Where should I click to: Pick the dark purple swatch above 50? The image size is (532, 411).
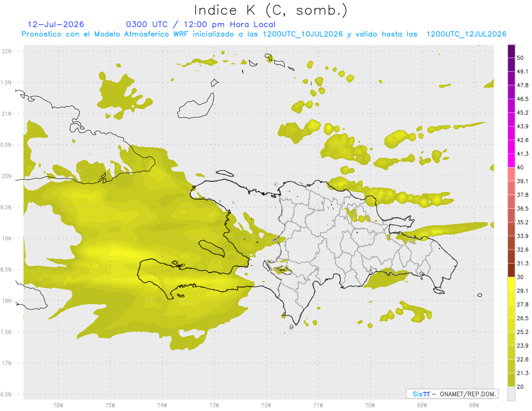pos(511,51)
